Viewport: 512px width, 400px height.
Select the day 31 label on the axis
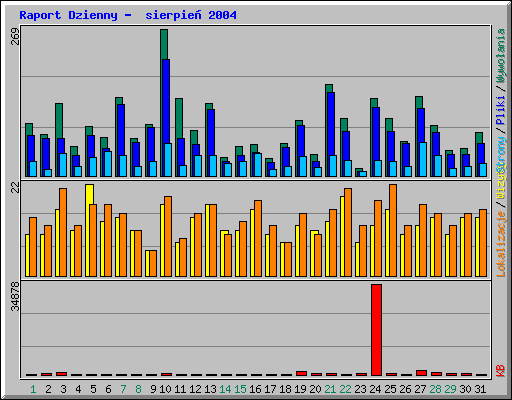(480, 389)
